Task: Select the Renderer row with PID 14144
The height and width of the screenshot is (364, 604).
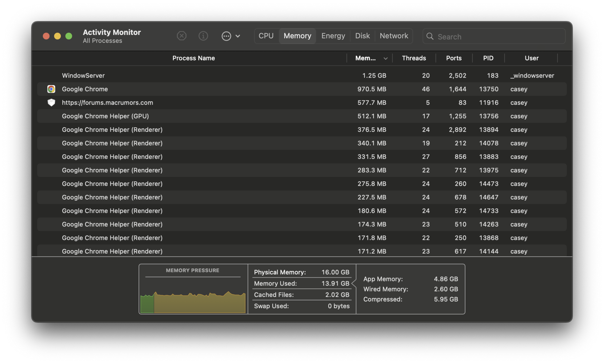Action: point(302,251)
